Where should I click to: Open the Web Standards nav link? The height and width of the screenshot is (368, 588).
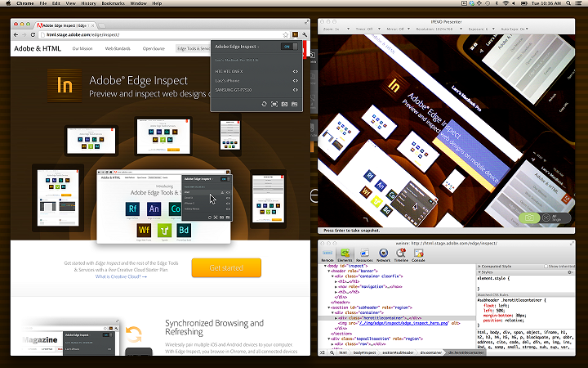[x=118, y=48]
